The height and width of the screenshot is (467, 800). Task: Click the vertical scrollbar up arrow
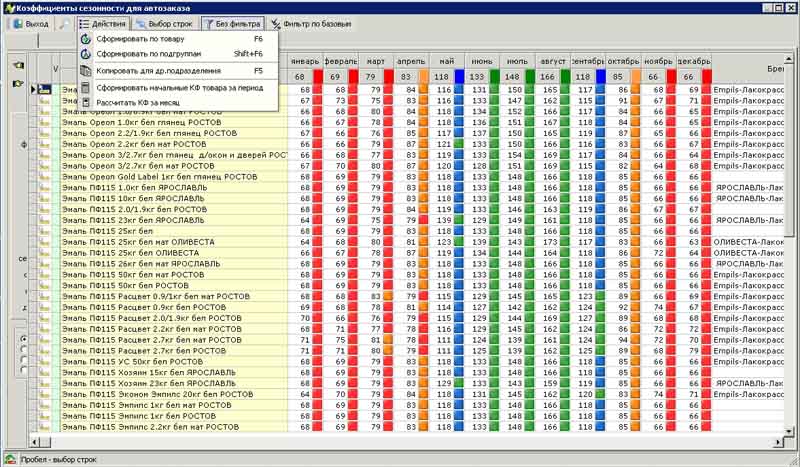(x=790, y=59)
